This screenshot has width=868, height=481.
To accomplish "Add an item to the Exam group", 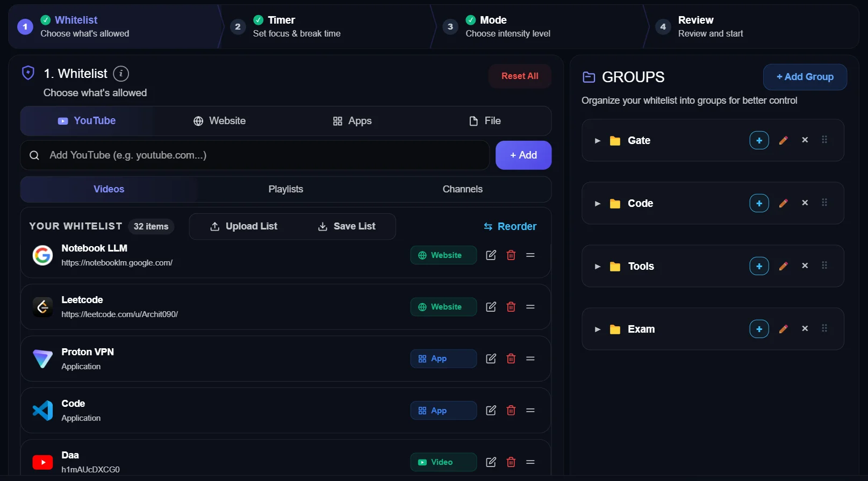I will pyautogui.click(x=759, y=329).
